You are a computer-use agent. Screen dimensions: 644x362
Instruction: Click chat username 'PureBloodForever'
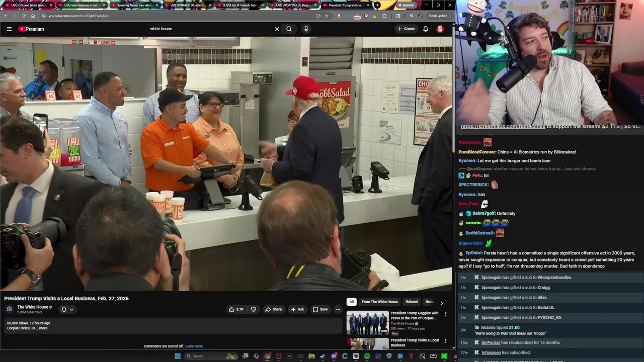coord(477,152)
